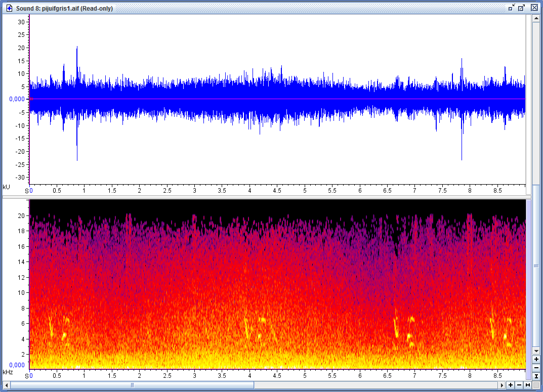
Task: Maximize the pijuifgris1.aif sound window
Action: [522, 8]
